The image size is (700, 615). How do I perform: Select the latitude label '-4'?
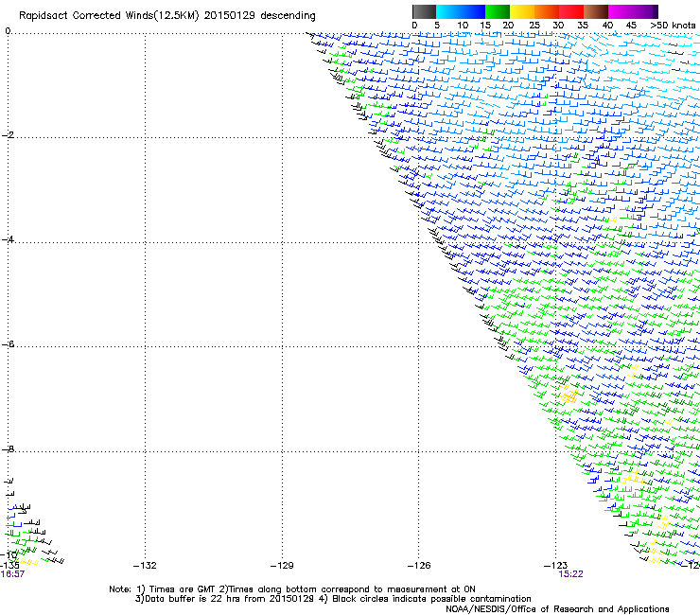coord(8,239)
